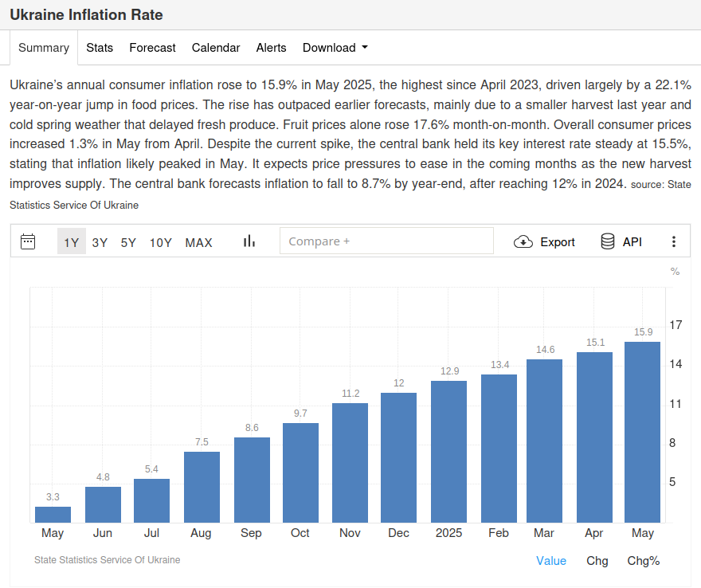Viewport: 701px width, 588px height.
Task: Click the 'Oct' x-axis label
Action: tap(300, 533)
